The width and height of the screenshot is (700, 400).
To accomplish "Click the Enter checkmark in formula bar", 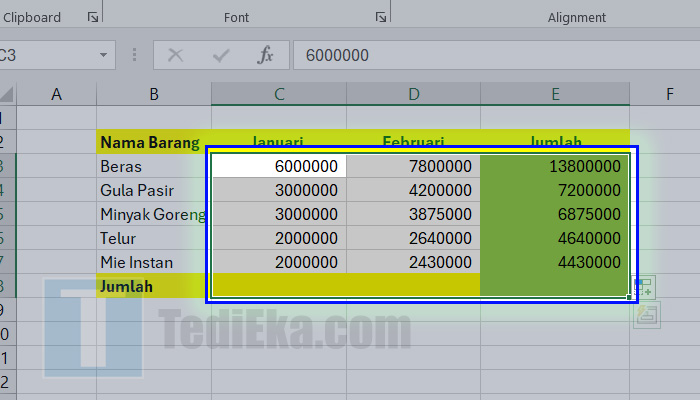I will coord(222,55).
